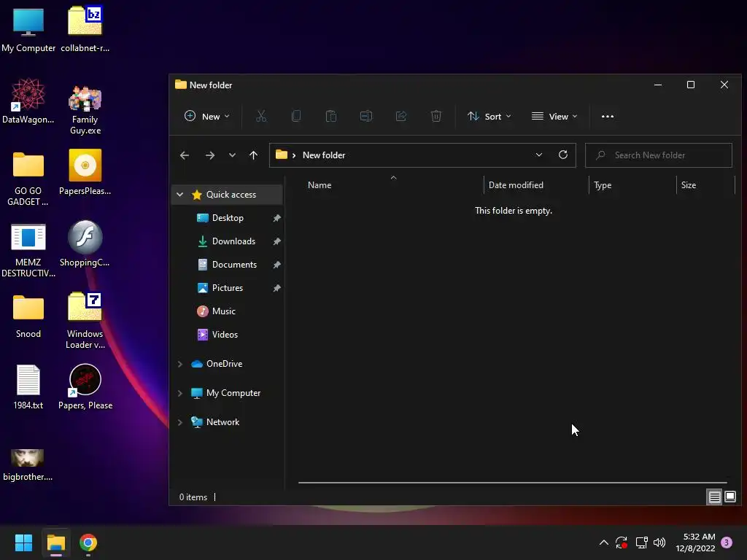Select the 1984.txt desktop file
Screen dimensions: 747x560
click(28, 386)
